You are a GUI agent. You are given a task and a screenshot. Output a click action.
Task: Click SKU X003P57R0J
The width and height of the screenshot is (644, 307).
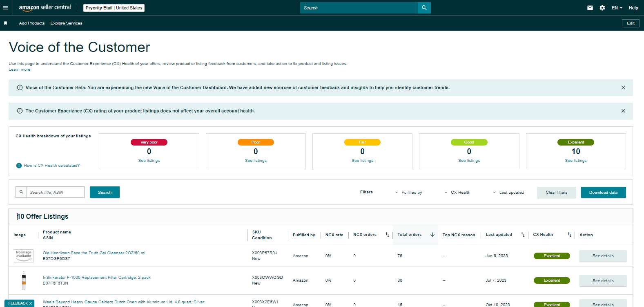[264, 253]
